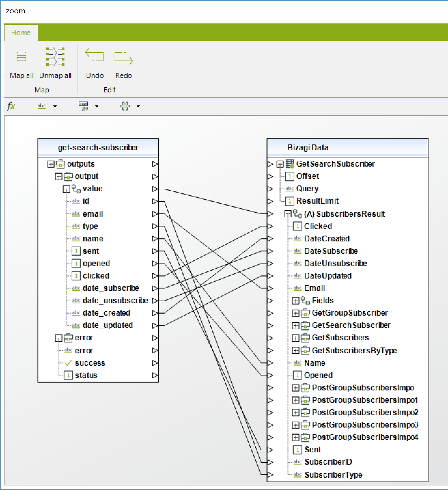Click the expression table toolbar icon
The image size is (448, 490).
[x=84, y=106]
